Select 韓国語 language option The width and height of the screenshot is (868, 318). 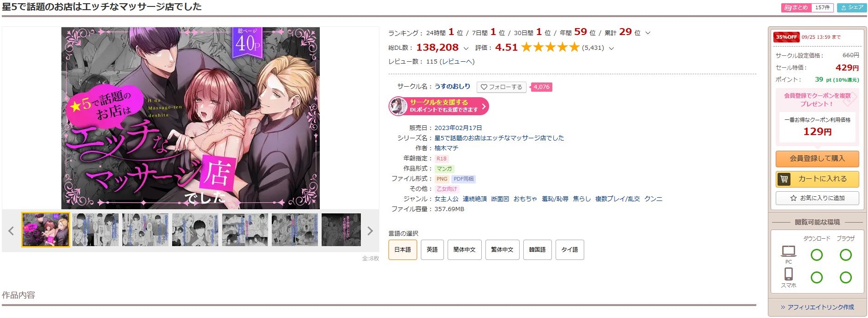tap(537, 249)
